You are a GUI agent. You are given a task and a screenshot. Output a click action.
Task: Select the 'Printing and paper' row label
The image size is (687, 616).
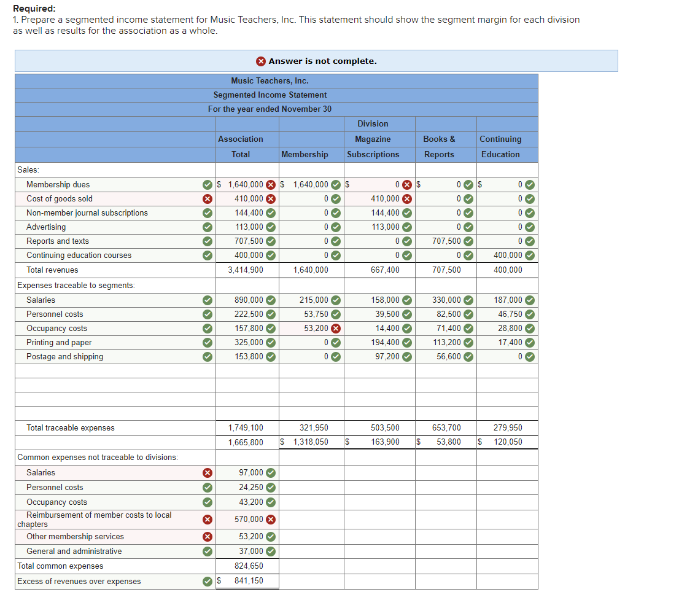click(59, 343)
